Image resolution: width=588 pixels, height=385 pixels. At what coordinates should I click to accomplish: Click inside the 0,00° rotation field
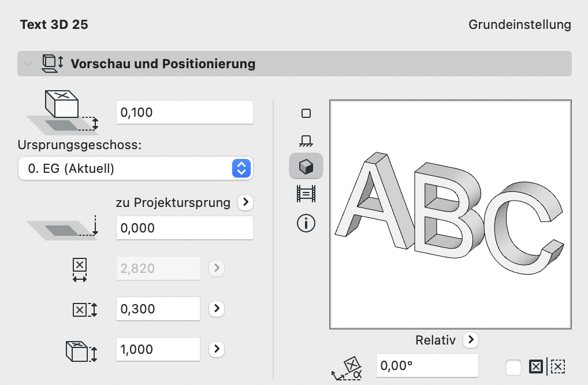coord(427,365)
